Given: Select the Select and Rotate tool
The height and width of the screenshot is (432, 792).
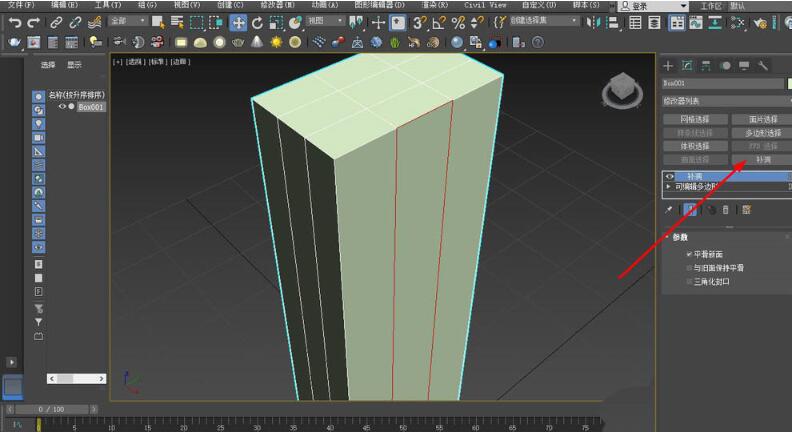Looking at the screenshot, I should click(257, 23).
